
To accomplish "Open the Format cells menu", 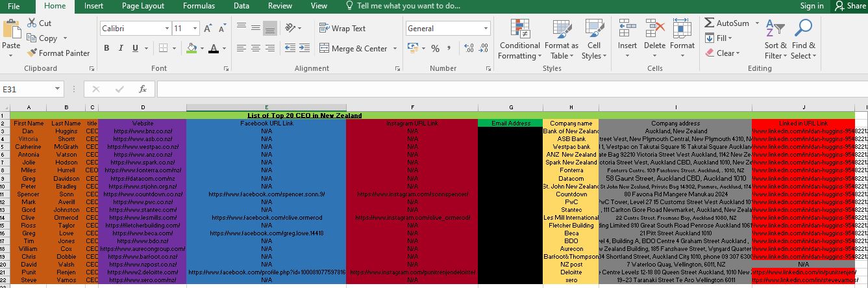I will pyautogui.click(x=682, y=39).
